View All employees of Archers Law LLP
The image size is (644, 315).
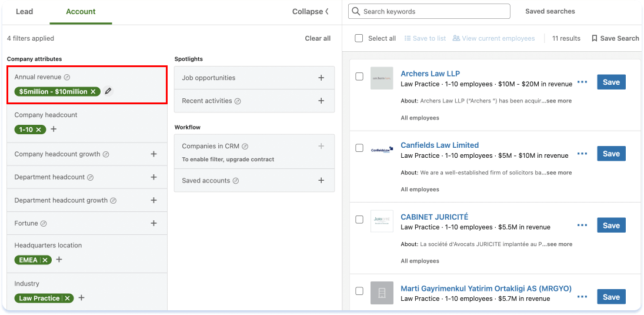coord(420,118)
